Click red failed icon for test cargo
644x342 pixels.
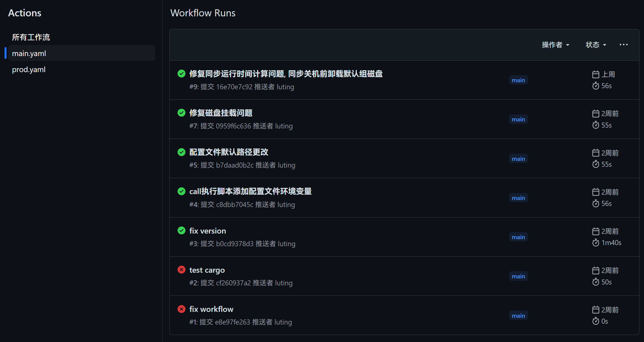pos(182,270)
